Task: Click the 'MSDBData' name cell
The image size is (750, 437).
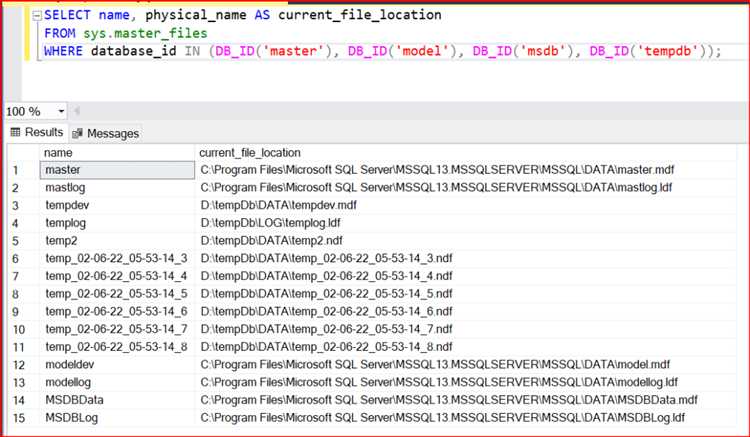Action: pyautogui.click(x=117, y=399)
